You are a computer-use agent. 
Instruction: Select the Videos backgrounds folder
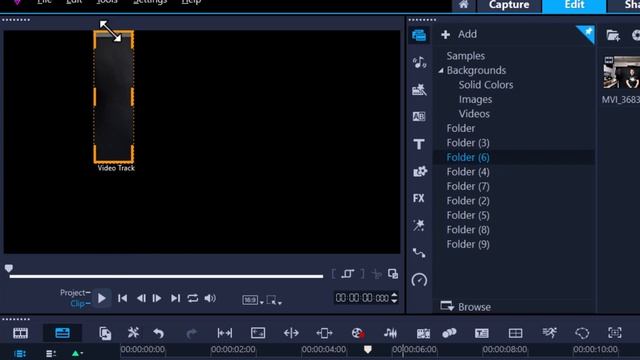pos(474,114)
